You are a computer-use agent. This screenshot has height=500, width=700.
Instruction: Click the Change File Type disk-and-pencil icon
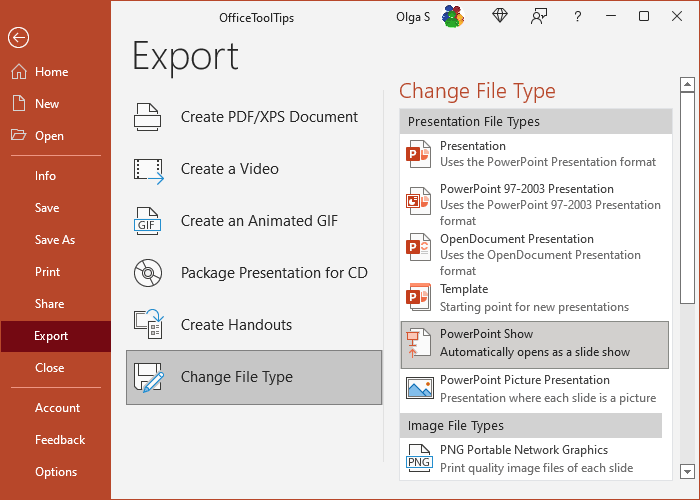tap(149, 378)
